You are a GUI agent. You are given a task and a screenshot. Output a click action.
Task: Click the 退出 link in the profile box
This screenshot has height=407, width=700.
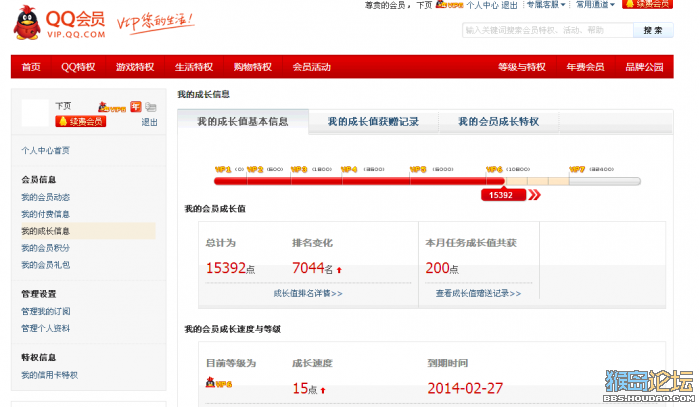point(150,122)
